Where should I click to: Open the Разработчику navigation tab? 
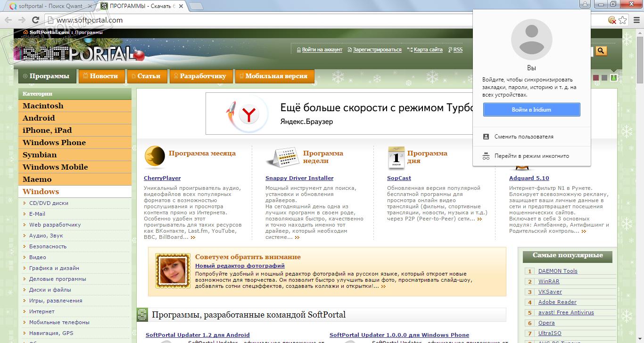click(201, 76)
